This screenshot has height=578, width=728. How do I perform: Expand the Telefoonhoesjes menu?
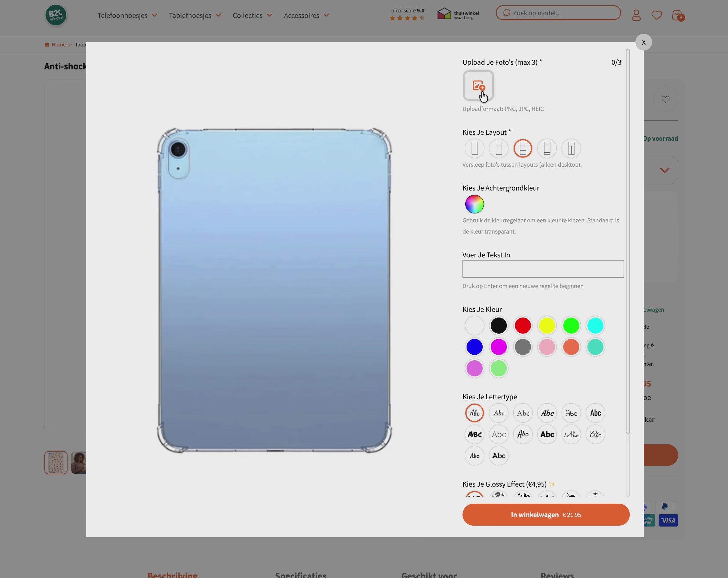(x=127, y=15)
